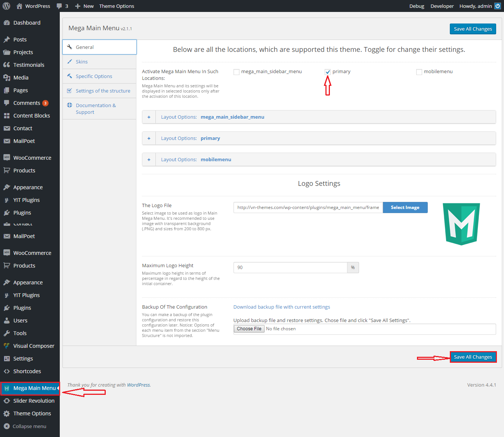Expand the primary Layout Options section
The height and width of the screenshot is (437, 504).
(x=149, y=138)
